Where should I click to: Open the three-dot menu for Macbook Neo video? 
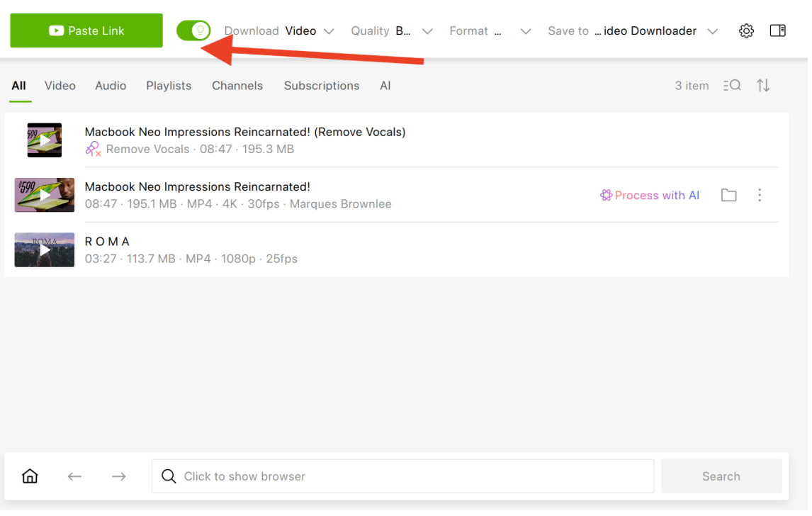click(x=760, y=196)
